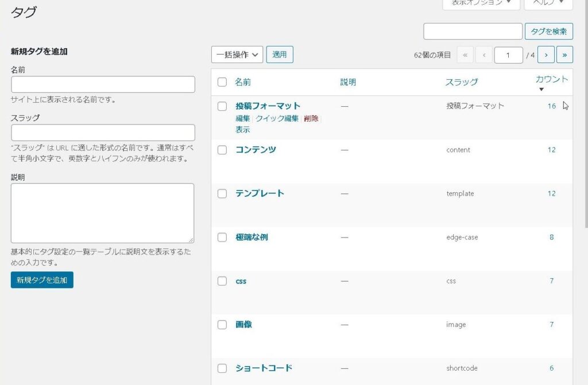Tick the checkbox beside コンテンツ
588x385 pixels.
tap(222, 150)
